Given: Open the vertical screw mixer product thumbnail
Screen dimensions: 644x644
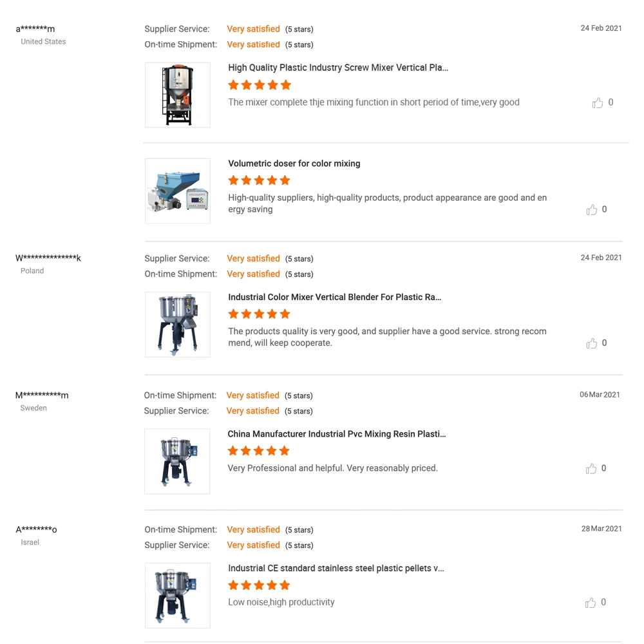Looking at the screenshot, I should point(178,95).
